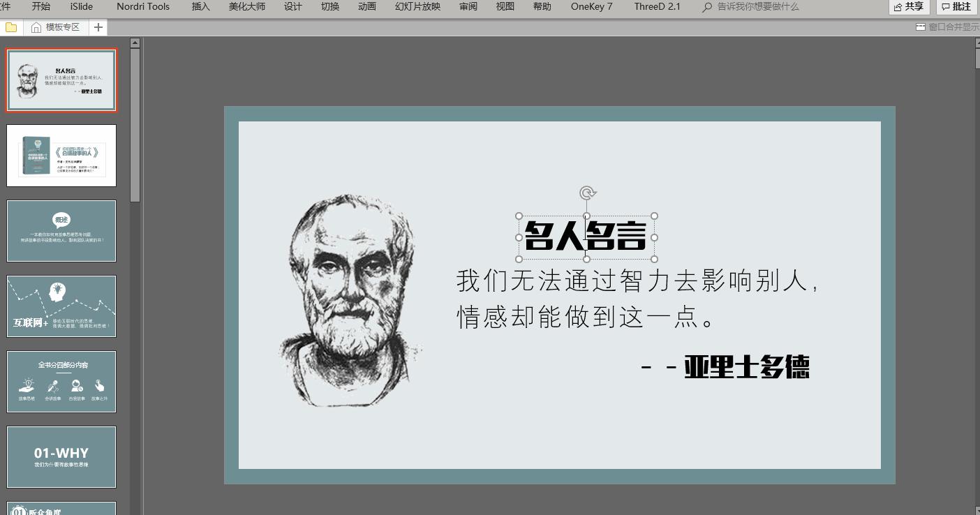The height and width of the screenshot is (515, 980).
Task: Click the home icon on 模板专区 tab
Action: click(35, 27)
